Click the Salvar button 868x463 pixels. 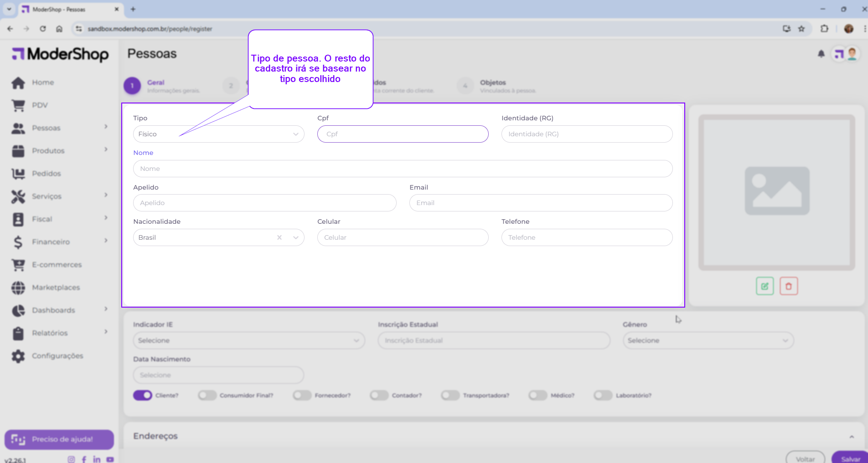pyautogui.click(x=850, y=458)
